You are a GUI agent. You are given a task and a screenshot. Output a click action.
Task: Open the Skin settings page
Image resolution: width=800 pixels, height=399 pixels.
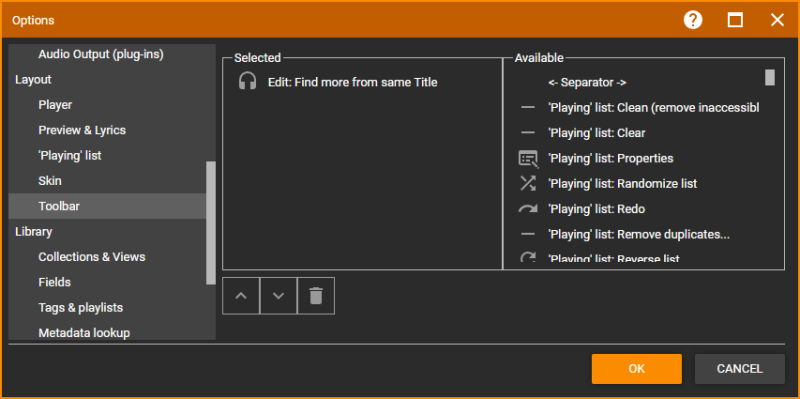(50, 181)
